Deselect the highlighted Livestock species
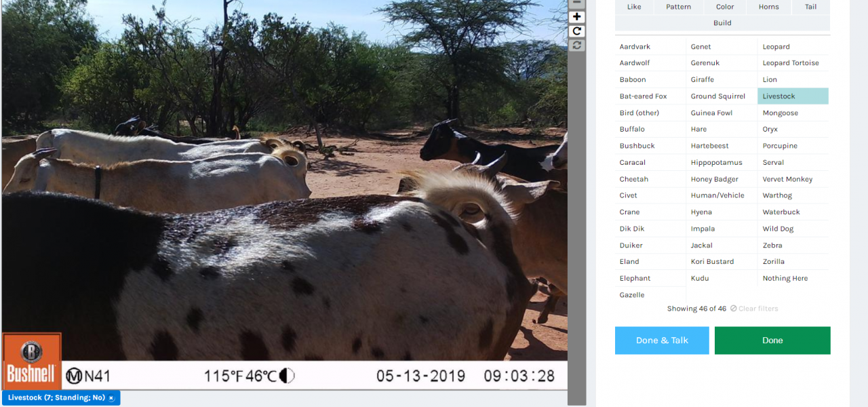This screenshot has width=868, height=407. [x=793, y=96]
